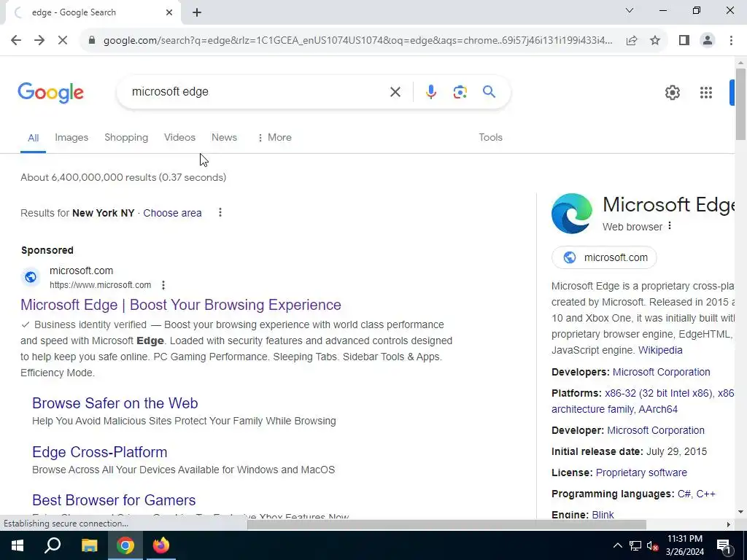
Task: Open the three-dot options beside 'Choose area'
Action: point(220,212)
